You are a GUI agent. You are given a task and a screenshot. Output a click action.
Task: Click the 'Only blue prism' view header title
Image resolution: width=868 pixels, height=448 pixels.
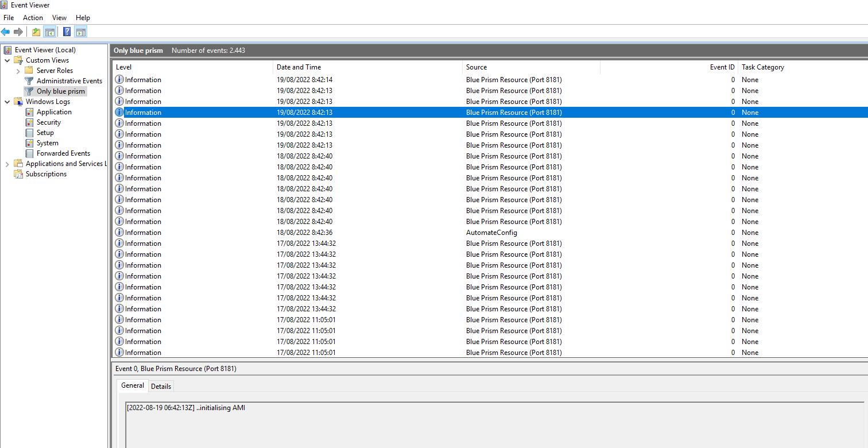pyautogui.click(x=138, y=51)
